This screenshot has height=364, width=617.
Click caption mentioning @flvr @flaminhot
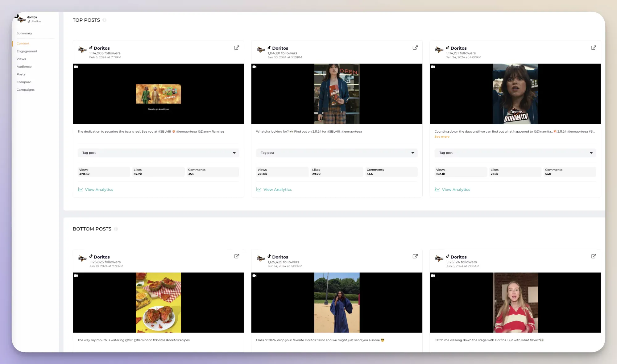(134, 340)
